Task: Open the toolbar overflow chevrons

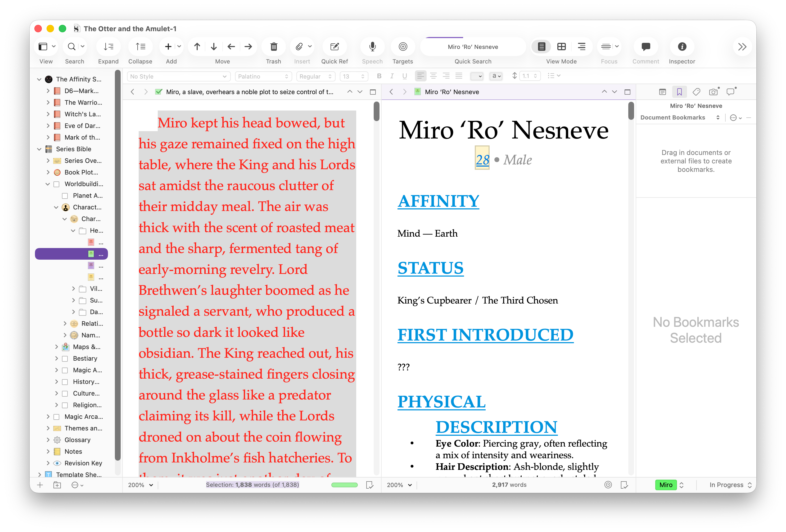Action: pyautogui.click(x=742, y=47)
